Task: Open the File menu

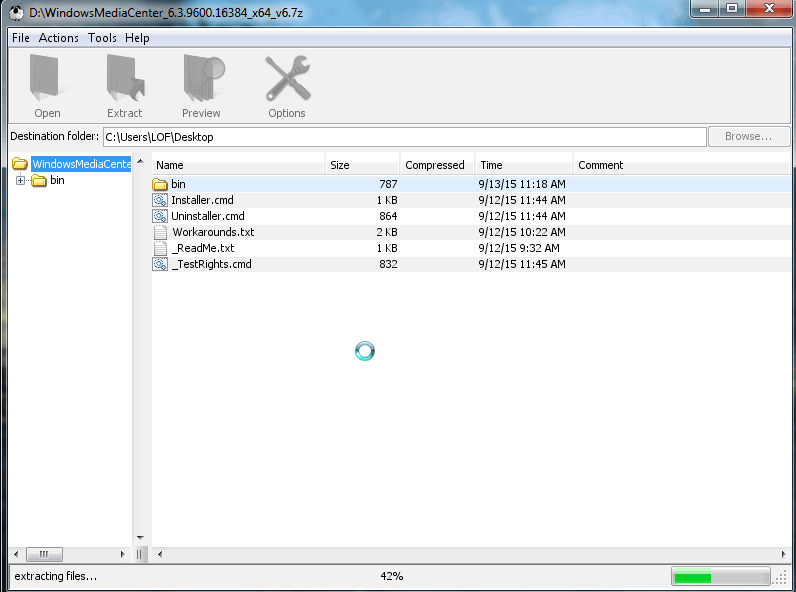Action: point(21,38)
